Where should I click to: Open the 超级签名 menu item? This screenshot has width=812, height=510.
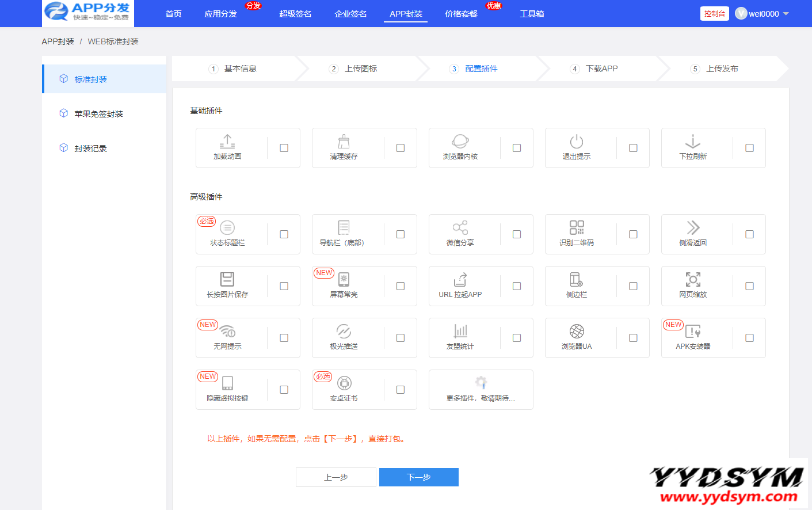(295, 14)
